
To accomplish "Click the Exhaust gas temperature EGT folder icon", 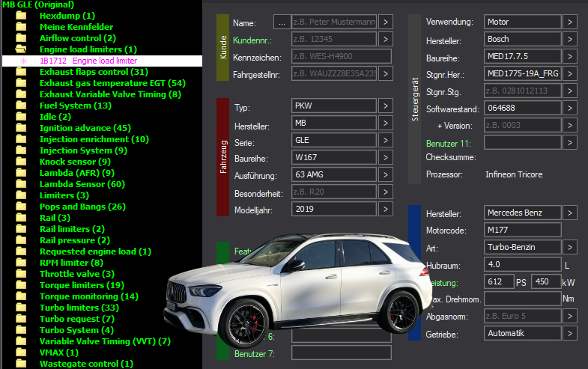I will [22, 83].
